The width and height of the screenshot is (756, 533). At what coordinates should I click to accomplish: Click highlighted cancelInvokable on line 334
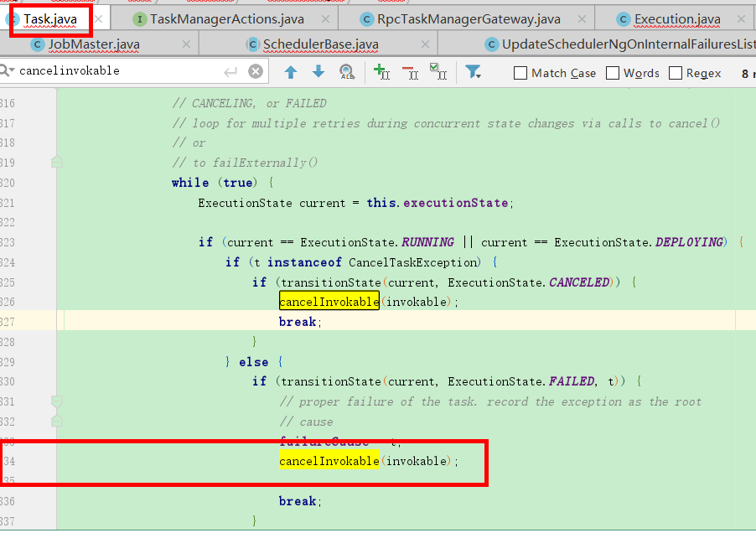point(329,461)
